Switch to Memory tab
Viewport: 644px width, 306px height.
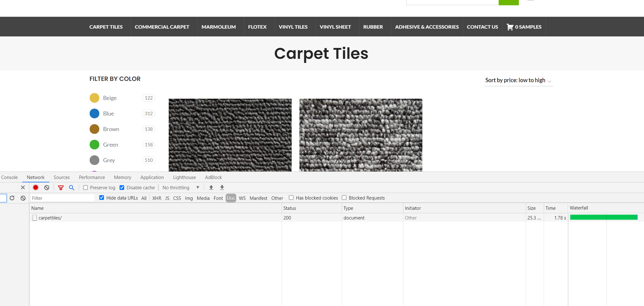pyautogui.click(x=123, y=177)
